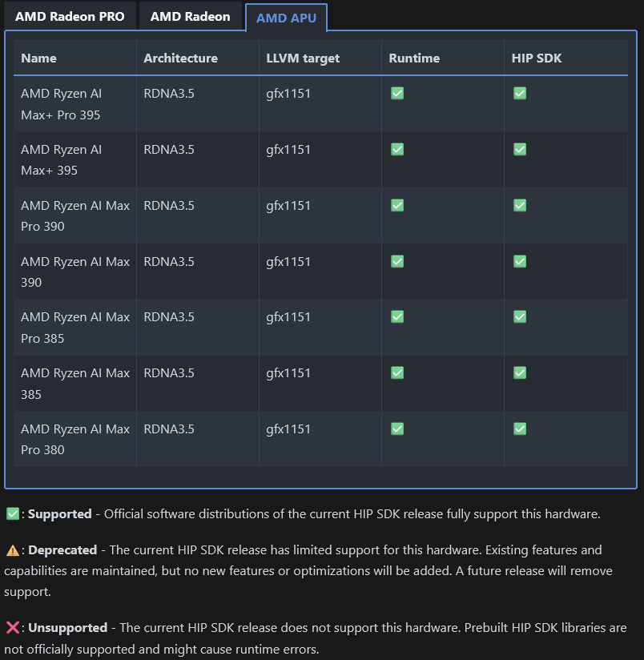The image size is (644, 660).
Task: Switch to the AMD Radeon tab
Action: (191, 16)
